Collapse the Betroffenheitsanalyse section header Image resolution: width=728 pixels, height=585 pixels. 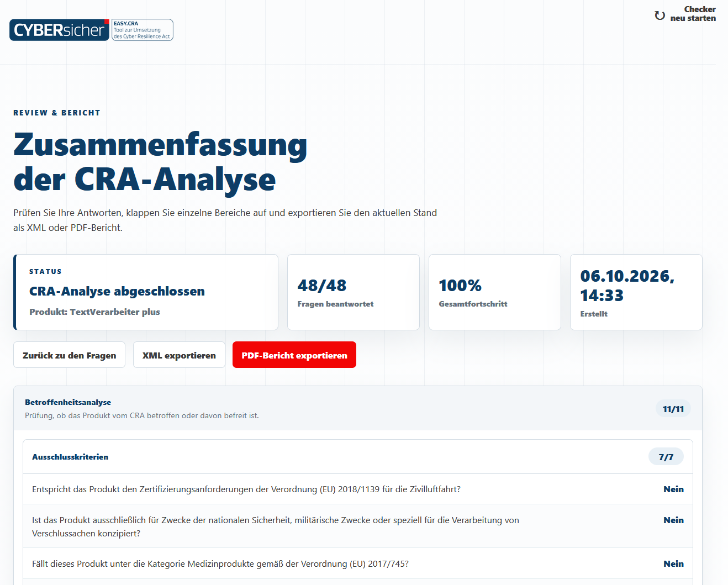tap(358, 408)
